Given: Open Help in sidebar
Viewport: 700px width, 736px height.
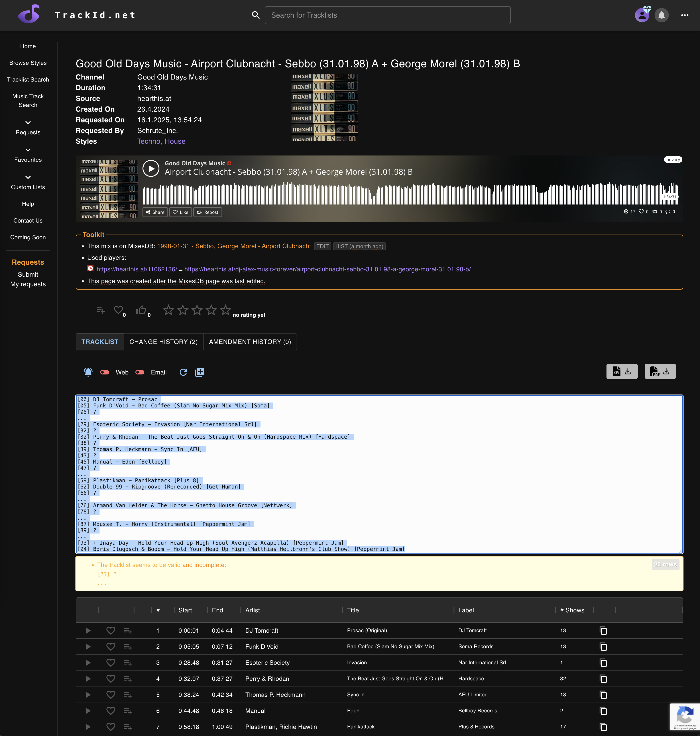Looking at the screenshot, I should [x=28, y=204].
